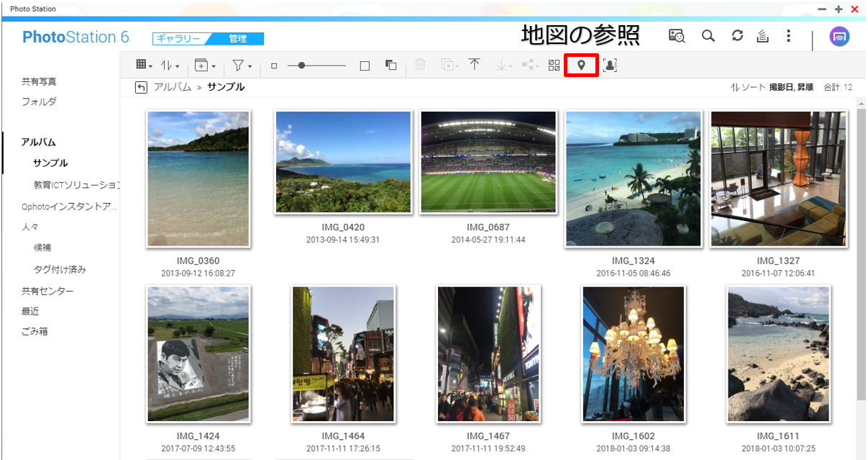
Task: Open the add to album dropdown
Action: click(205, 66)
